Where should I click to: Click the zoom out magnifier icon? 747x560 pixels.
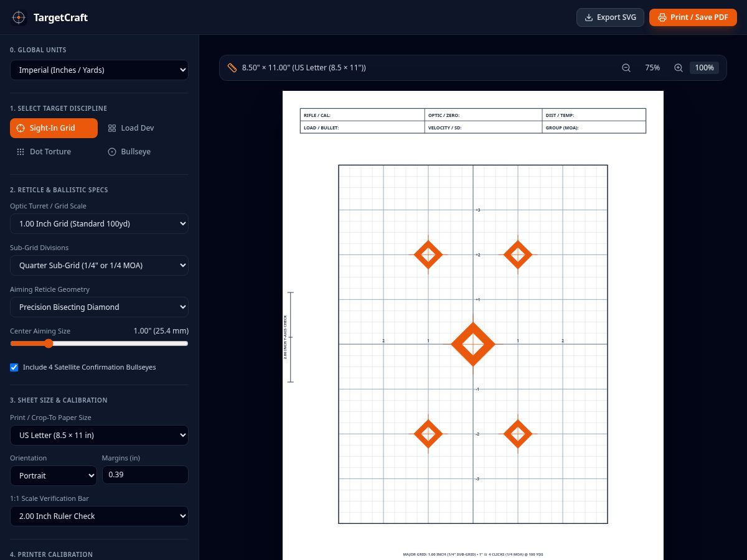coord(626,67)
